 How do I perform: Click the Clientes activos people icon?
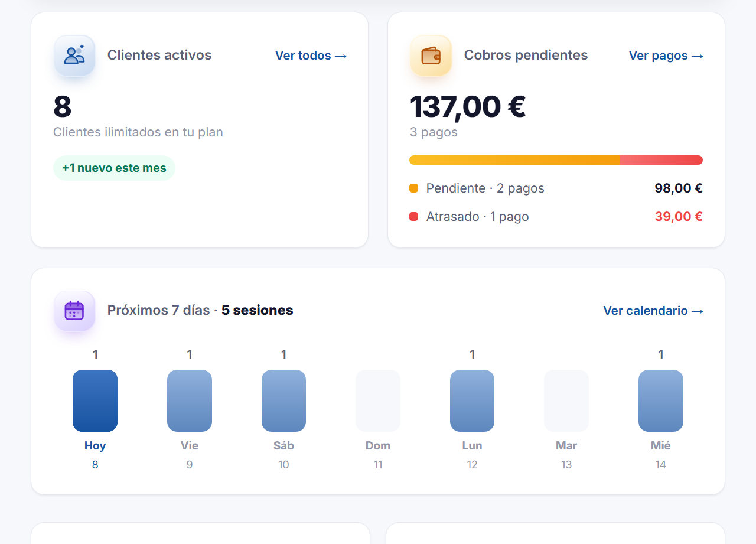tap(74, 56)
